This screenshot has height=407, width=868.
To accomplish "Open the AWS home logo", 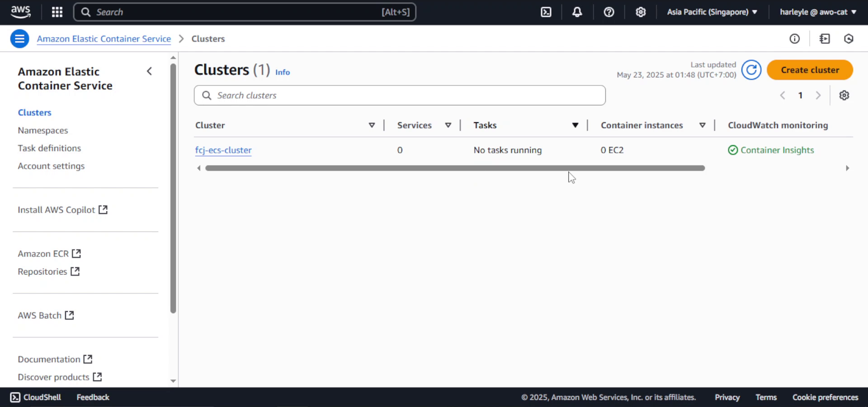I will pyautogui.click(x=21, y=12).
